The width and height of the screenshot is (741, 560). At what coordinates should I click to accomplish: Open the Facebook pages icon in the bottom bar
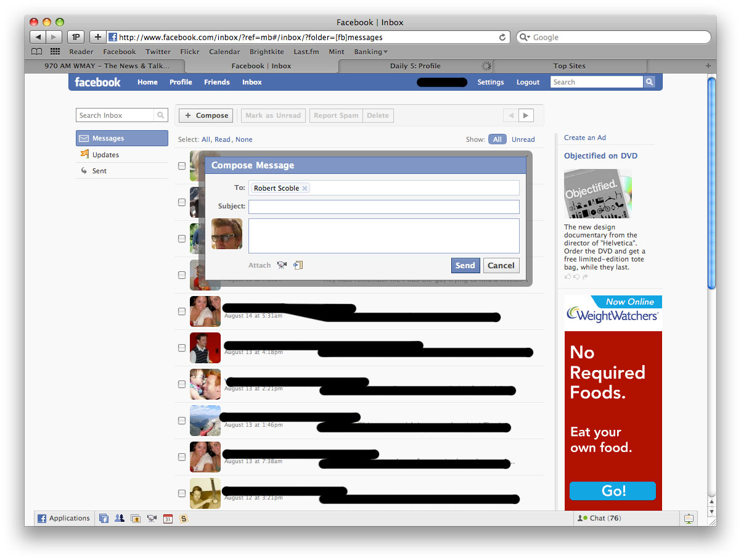tap(104, 519)
